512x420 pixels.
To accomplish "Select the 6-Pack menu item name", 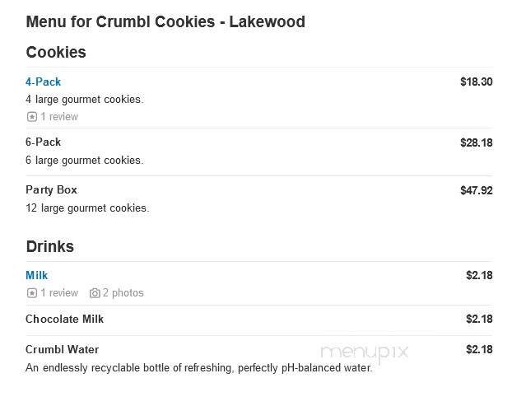I will pyautogui.click(x=43, y=142).
